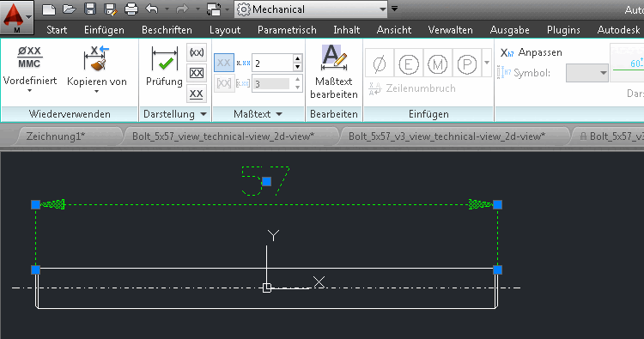Insert the circled M symbol
The image size is (644, 339).
coord(438,64)
